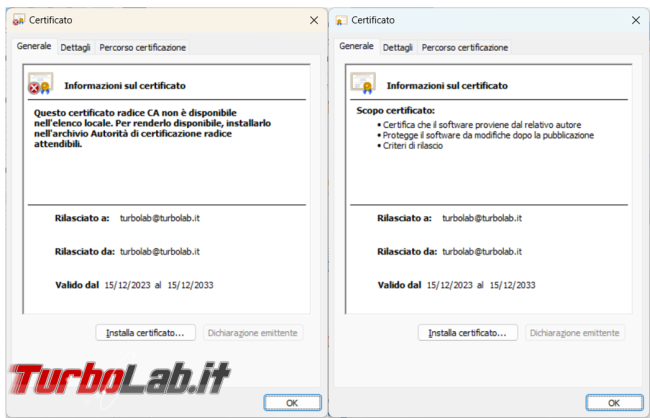
Task: Click 'Protegge il software da modifiche' line
Action: pos(485,135)
